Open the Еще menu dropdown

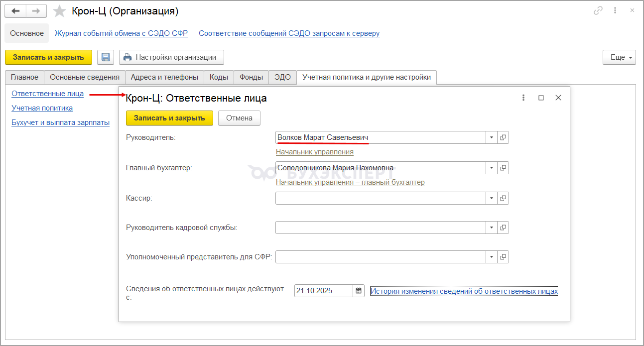point(619,57)
